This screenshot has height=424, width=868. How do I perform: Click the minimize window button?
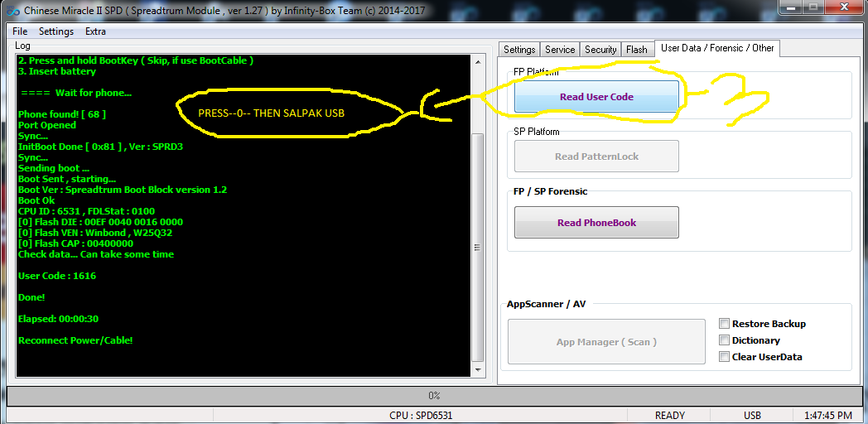click(790, 7)
